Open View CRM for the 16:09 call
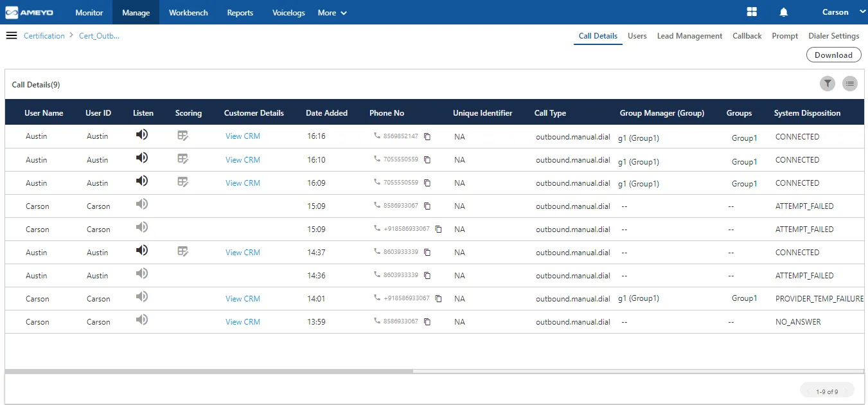This screenshot has width=868, height=405. coord(243,183)
